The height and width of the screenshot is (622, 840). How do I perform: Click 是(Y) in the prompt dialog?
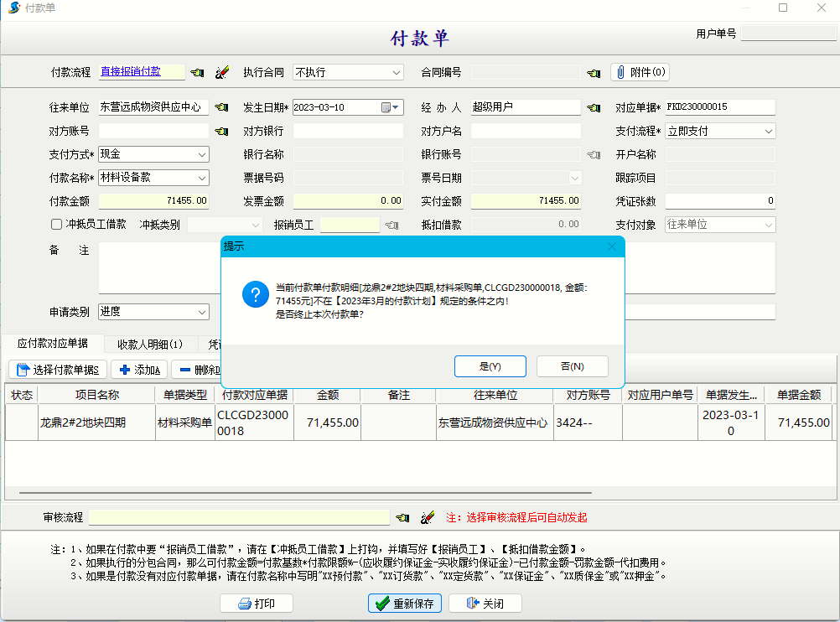490,366
